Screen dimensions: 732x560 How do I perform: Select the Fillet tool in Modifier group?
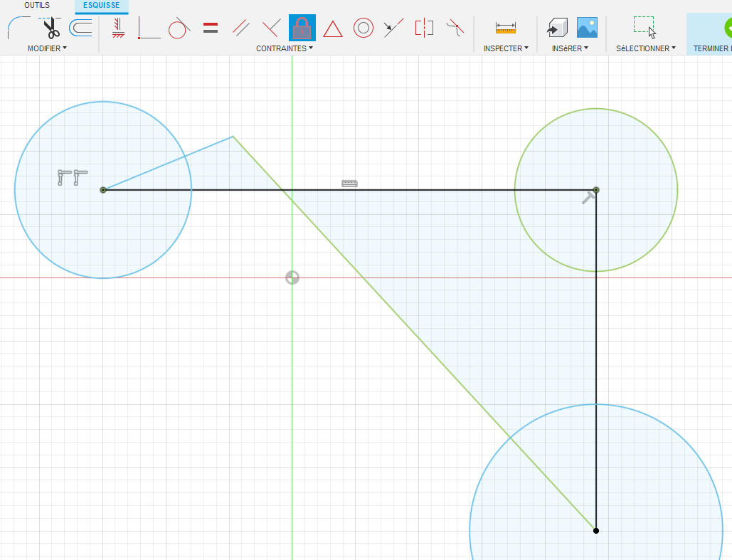(x=18, y=28)
